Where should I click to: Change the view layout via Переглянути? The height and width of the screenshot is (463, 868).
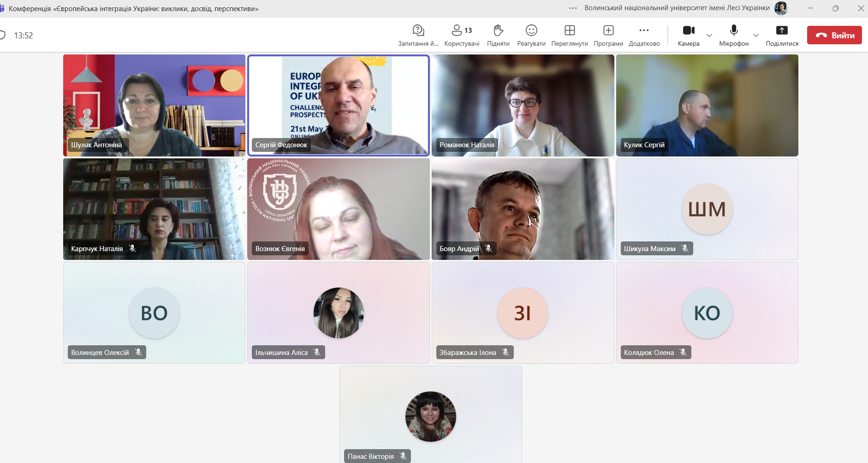click(570, 35)
